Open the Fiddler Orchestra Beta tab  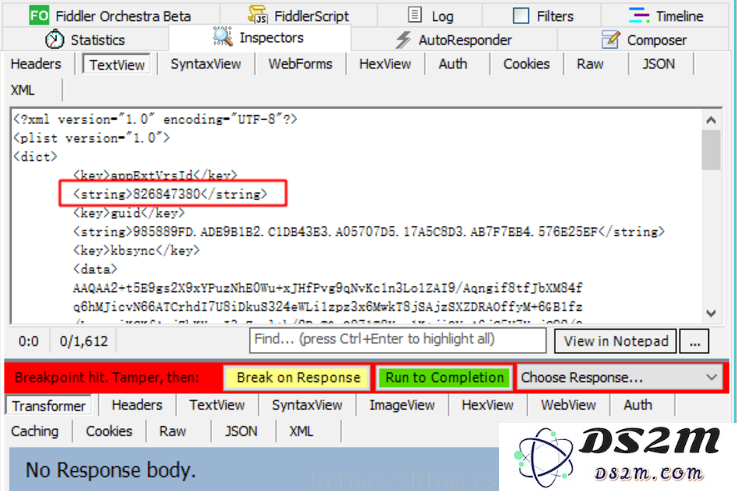[110, 16]
